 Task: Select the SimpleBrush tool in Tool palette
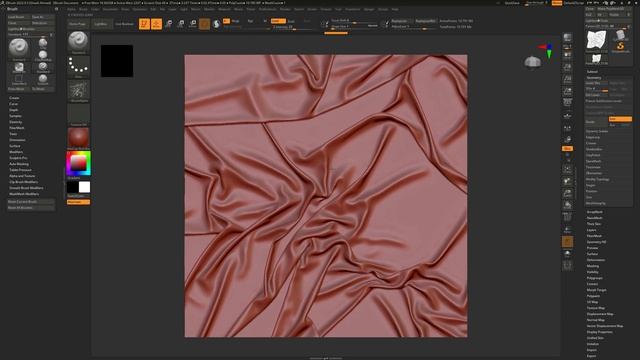tap(620, 47)
